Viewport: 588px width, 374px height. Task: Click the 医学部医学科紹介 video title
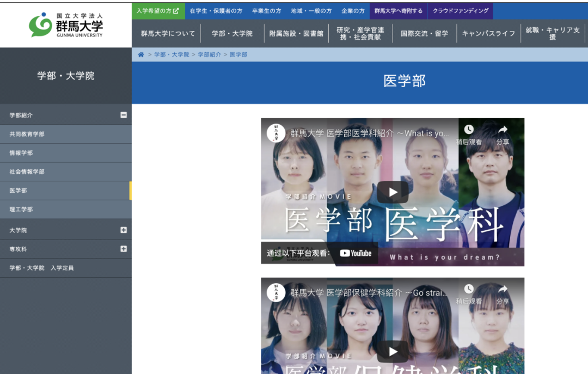[369, 133]
